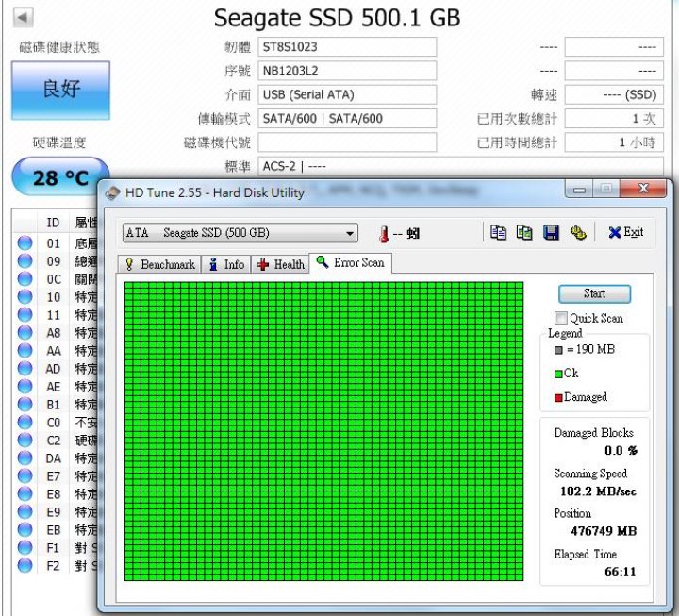Image resolution: width=679 pixels, height=616 pixels.
Task: Click the 476749 MB position value
Action: coord(604,531)
